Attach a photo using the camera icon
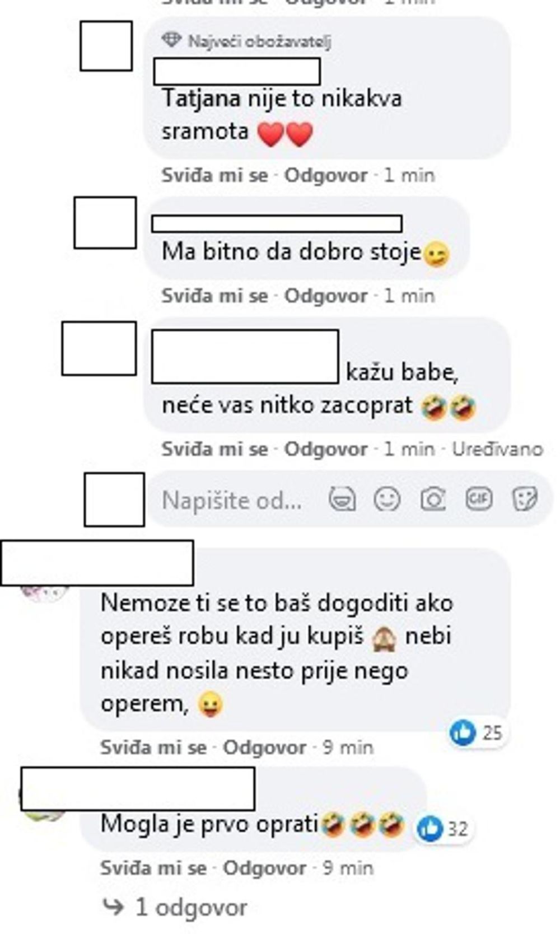 tap(433, 499)
